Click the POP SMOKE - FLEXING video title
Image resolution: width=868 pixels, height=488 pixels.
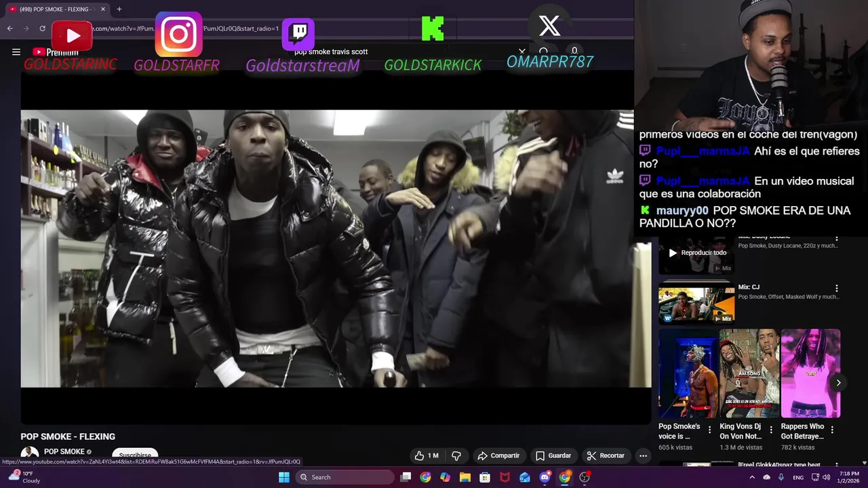[68, 436]
